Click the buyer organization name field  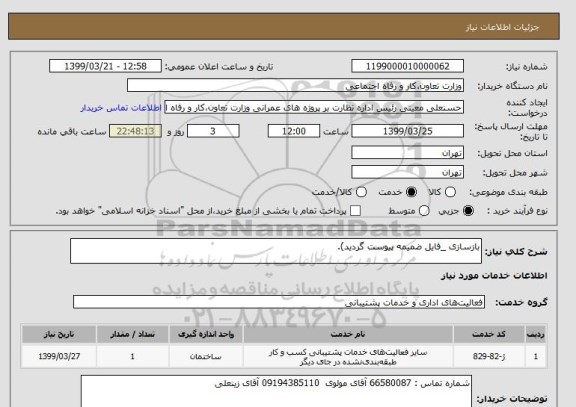(295, 86)
